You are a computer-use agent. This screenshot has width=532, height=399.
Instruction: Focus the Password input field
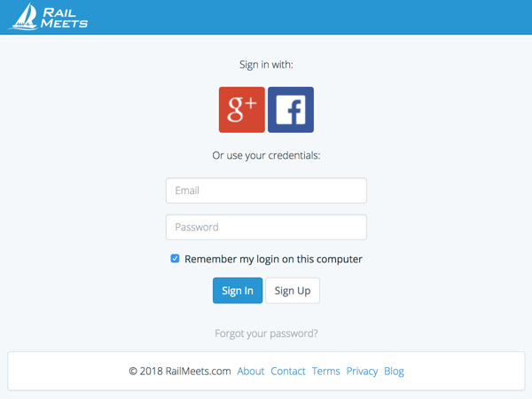click(266, 227)
